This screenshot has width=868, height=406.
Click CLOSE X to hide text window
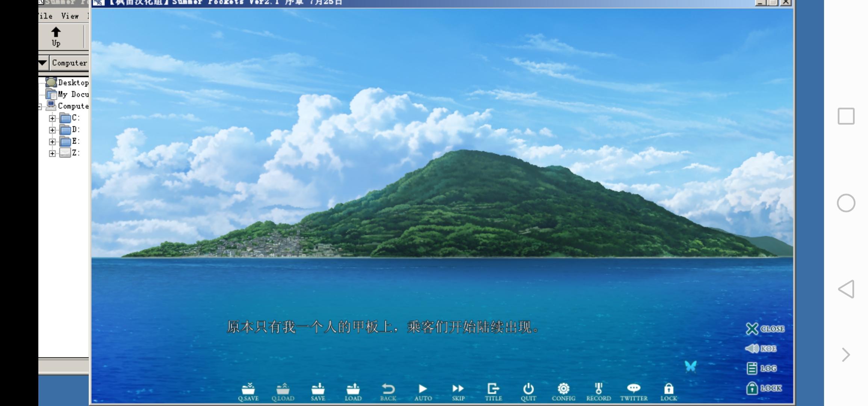[765, 329]
